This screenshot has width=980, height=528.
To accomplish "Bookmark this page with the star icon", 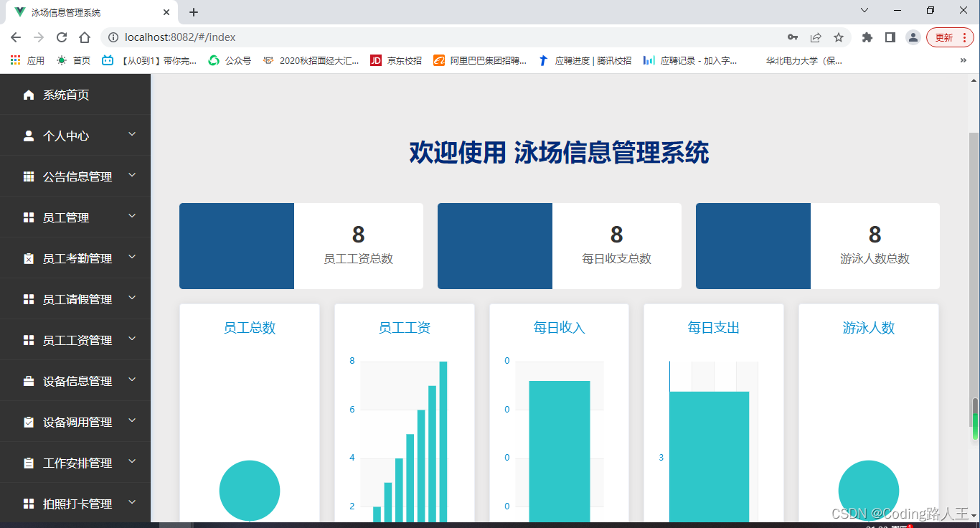I will 839,37.
